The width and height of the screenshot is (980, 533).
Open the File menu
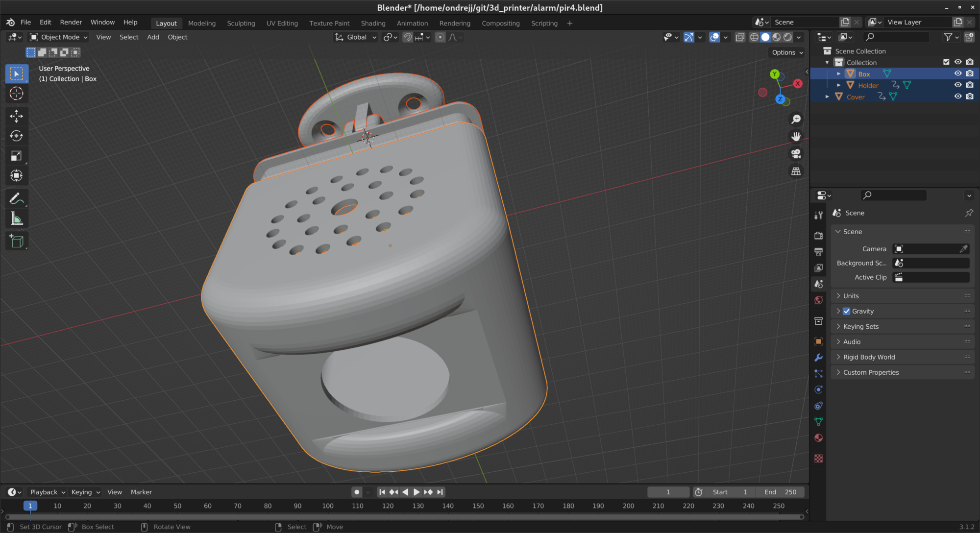(25, 23)
